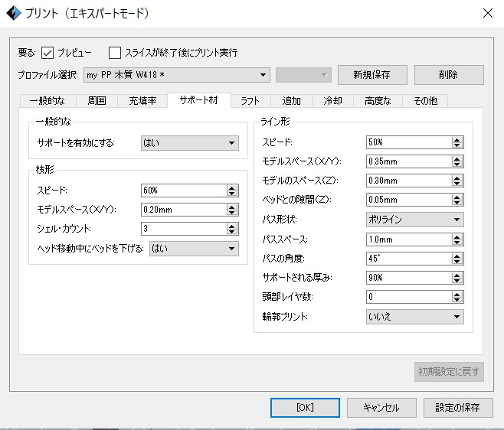Open the ラフト tab
504x430 pixels.
click(250, 101)
